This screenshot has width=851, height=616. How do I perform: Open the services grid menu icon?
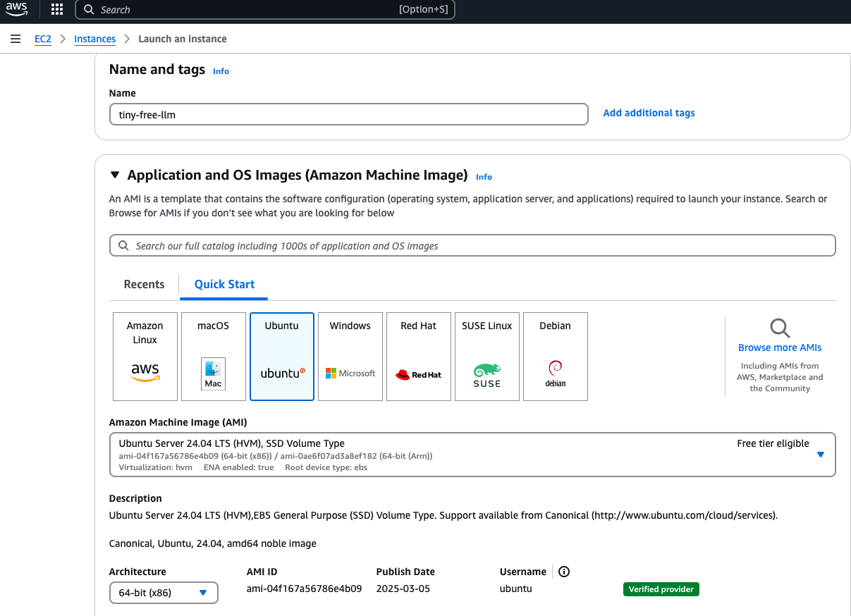point(57,10)
